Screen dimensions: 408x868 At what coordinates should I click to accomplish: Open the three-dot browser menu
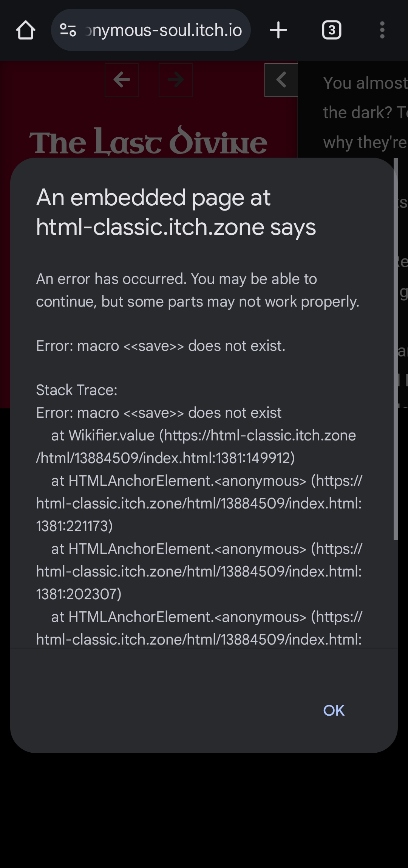(382, 30)
